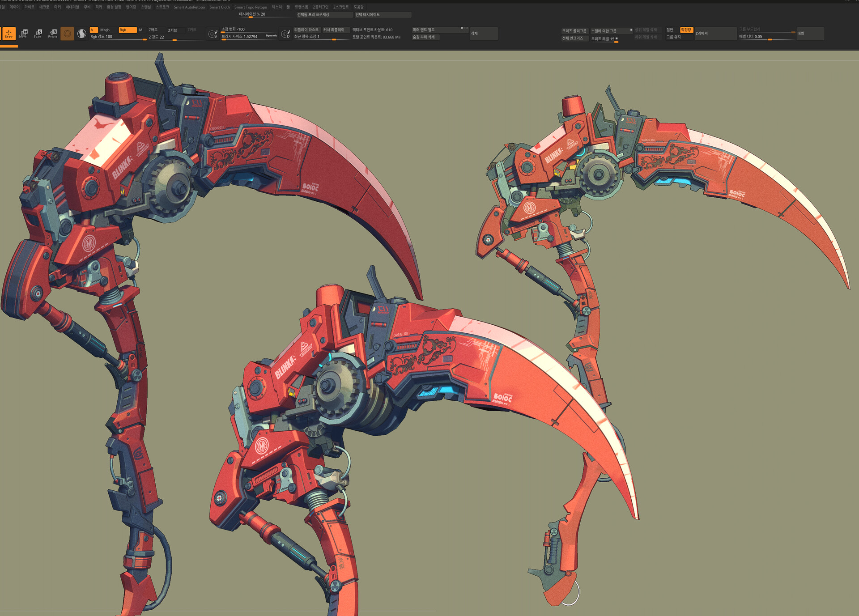
Task: Click the white sculptris sphere icon
Action: (x=82, y=34)
